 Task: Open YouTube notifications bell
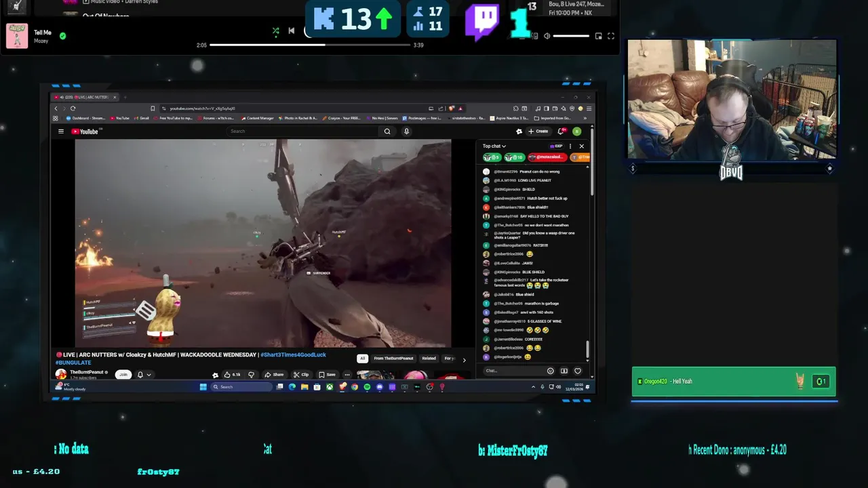[561, 131]
